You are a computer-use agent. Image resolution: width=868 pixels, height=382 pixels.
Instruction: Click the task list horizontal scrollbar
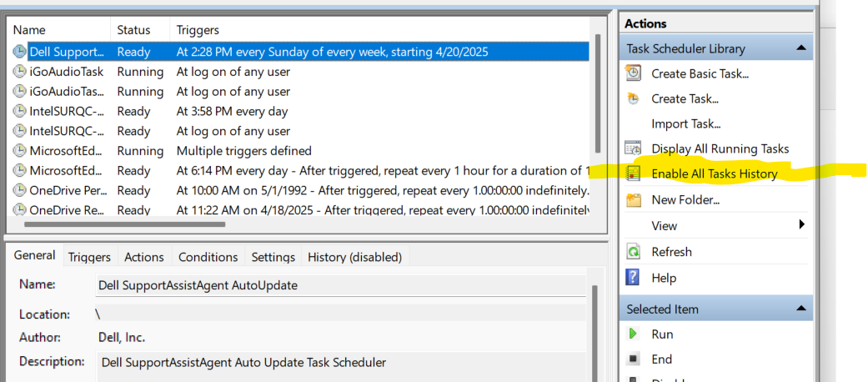coord(125,224)
